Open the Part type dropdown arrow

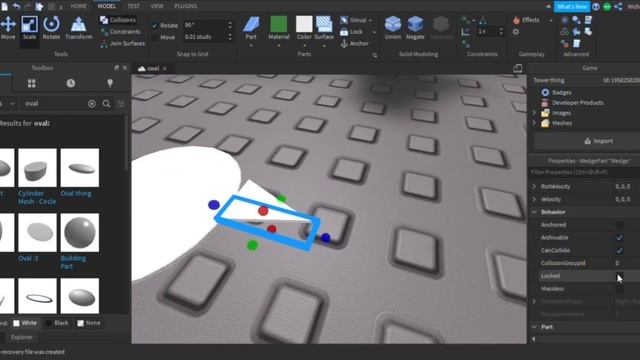click(251, 46)
